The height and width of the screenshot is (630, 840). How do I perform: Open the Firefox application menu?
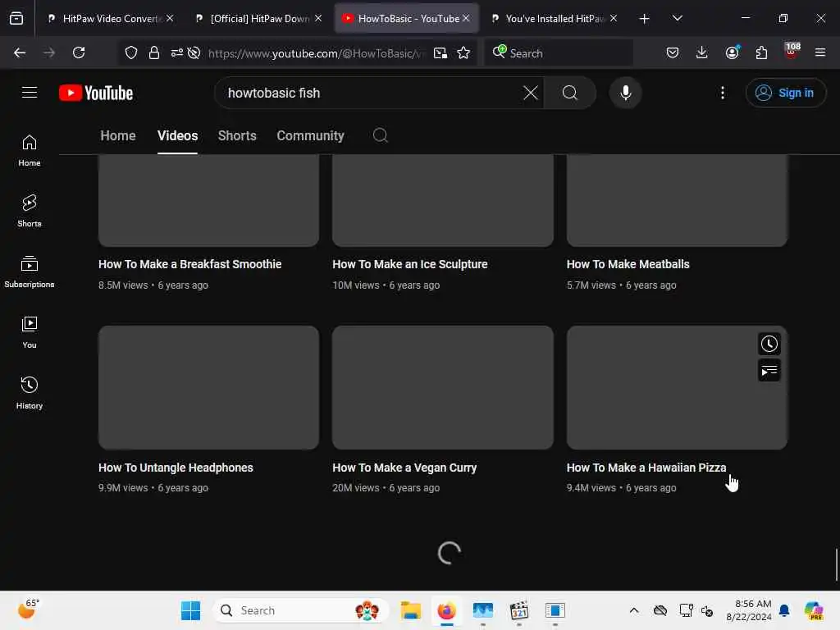820,52
